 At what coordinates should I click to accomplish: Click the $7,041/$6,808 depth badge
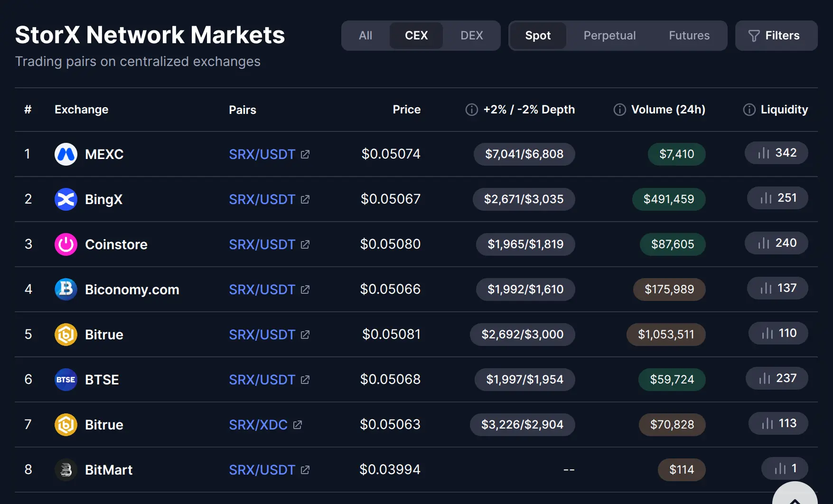pyautogui.click(x=524, y=154)
